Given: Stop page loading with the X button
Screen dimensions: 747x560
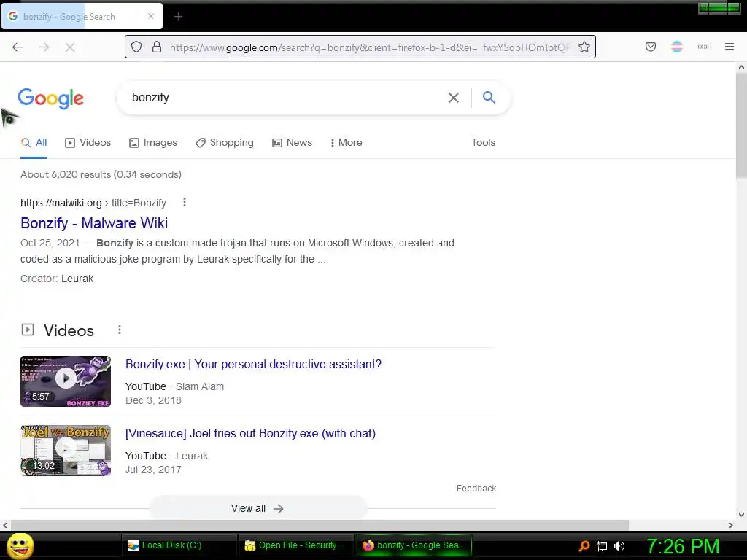Looking at the screenshot, I should click(x=70, y=47).
